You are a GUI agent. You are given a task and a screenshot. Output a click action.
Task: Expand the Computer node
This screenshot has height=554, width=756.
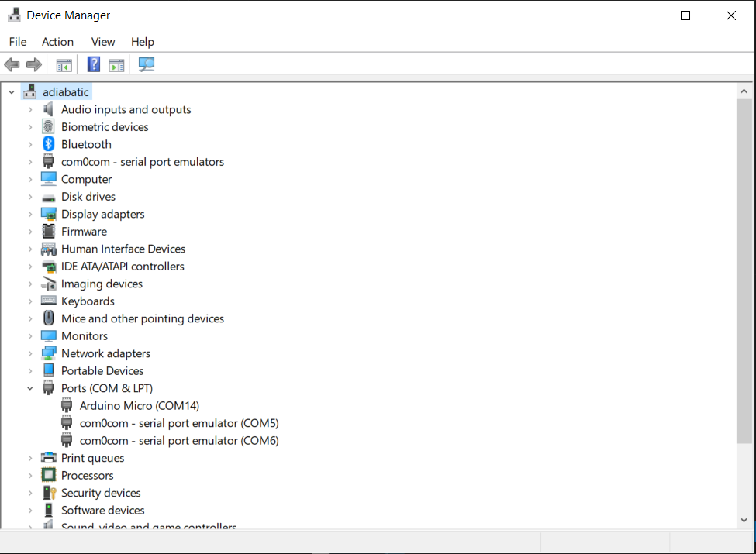point(30,179)
